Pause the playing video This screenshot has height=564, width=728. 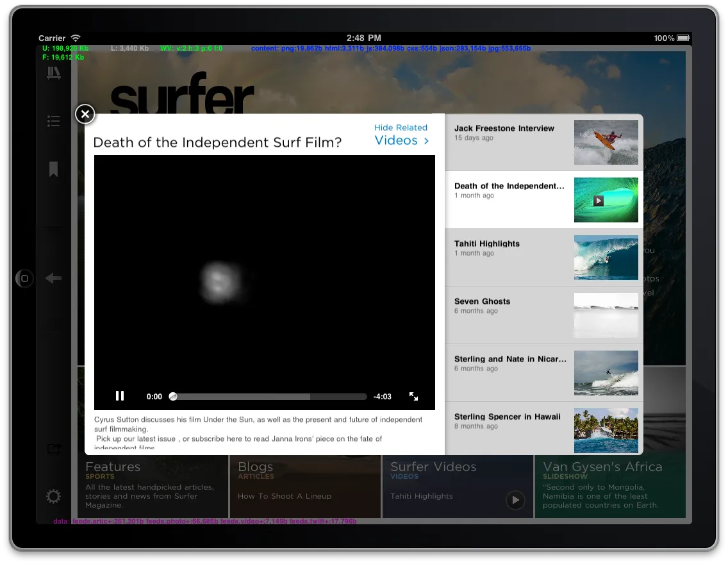[120, 396]
